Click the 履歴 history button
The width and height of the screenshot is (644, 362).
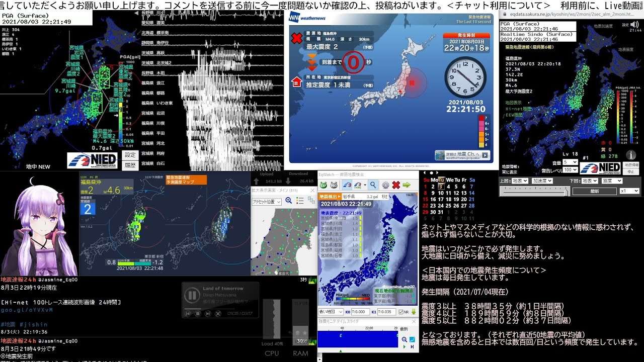tap(130, 165)
